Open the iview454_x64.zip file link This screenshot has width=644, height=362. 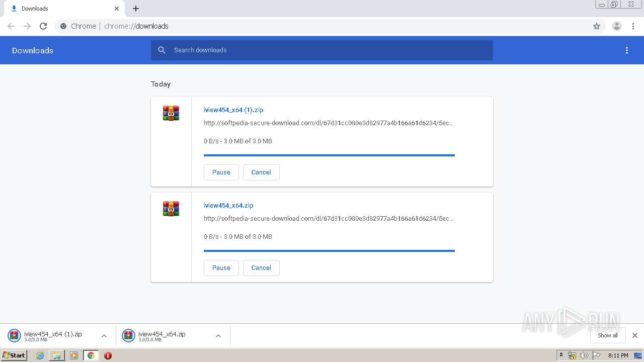click(228, 205)
